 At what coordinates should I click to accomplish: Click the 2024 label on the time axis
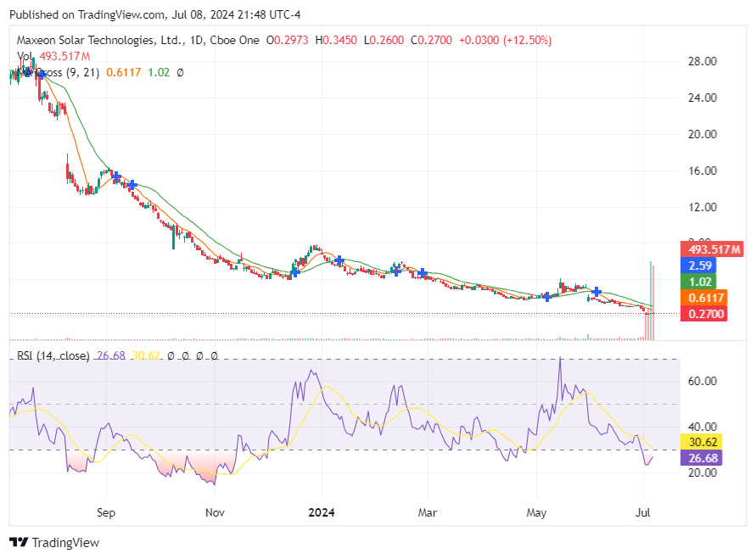[322, 512]
